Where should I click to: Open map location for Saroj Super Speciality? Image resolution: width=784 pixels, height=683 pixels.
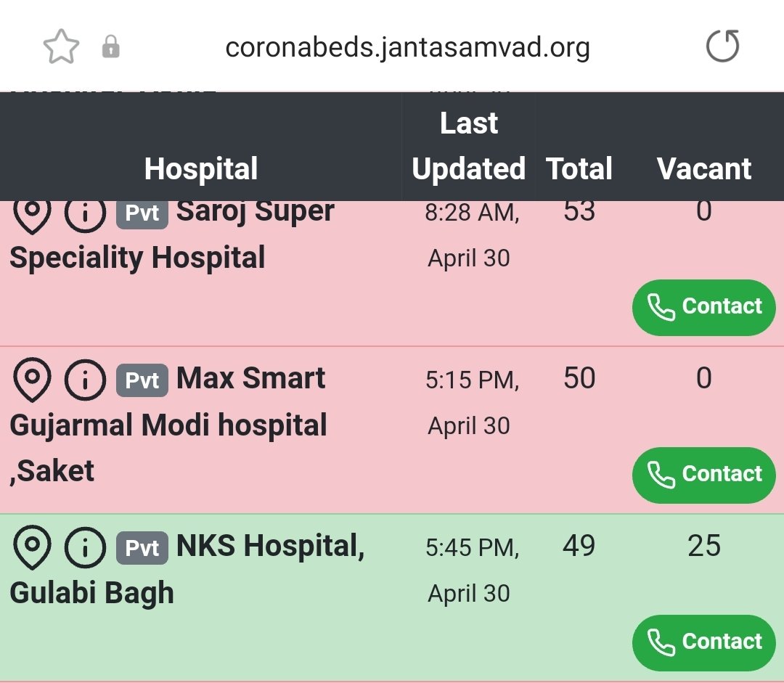click(32, 216)
